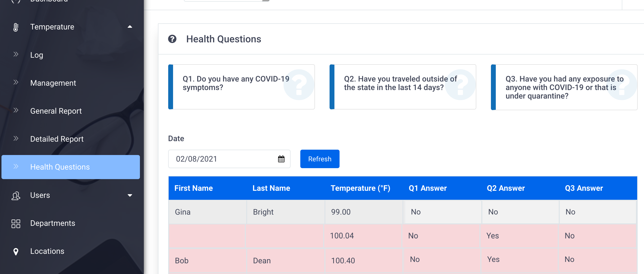The height and width of the screenshot is (274, 644).
Task: Select the Q2 traveled outside state card
Action: pos(403,87)
